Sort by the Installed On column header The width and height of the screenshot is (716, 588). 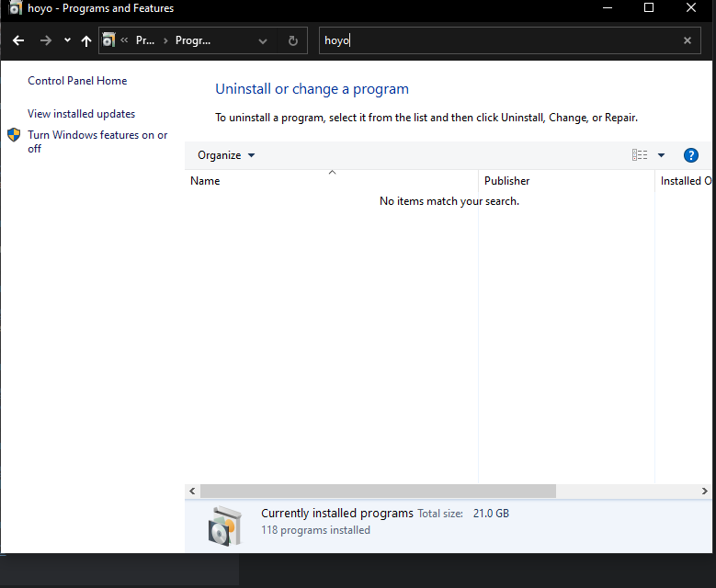[684, 181]
